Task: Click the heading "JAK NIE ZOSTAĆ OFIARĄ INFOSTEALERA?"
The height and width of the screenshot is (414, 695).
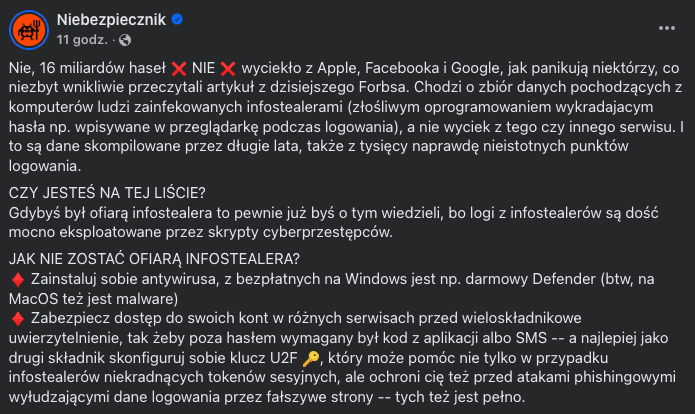Action: coord(154,259)
